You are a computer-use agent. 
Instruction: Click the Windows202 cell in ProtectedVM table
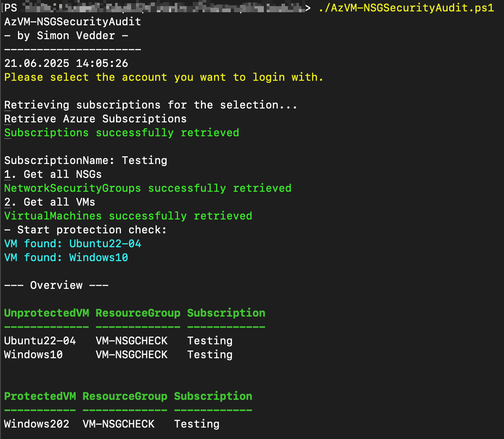click(37, 424)
